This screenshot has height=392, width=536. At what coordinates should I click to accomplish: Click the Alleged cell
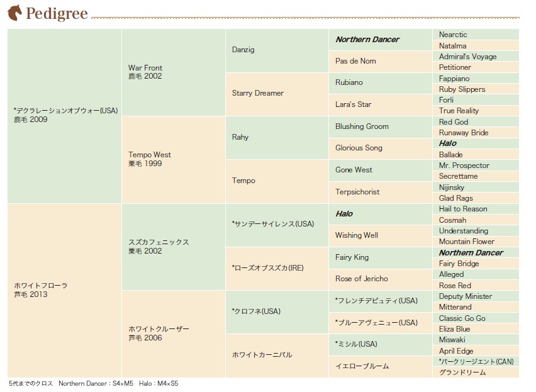tap(476, 274)
